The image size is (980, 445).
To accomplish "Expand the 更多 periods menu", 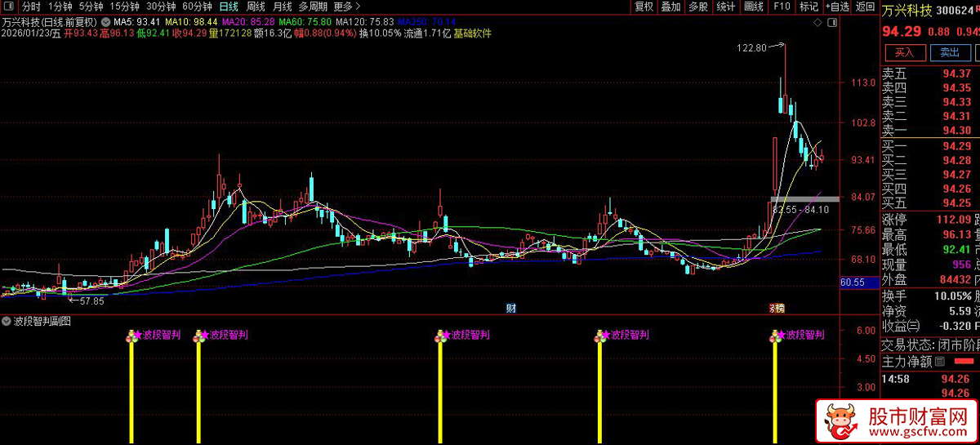I will tap(347, 7).
